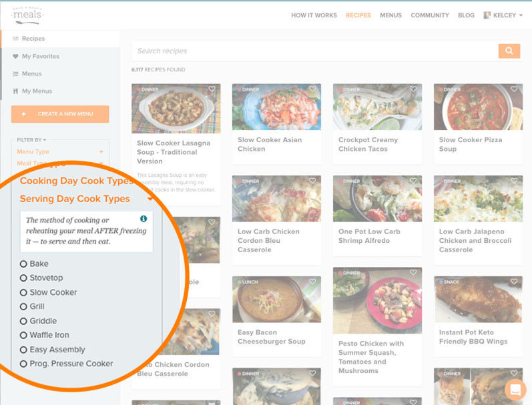Favorite the Slow Cooker Pizza Soup heart
The image size is (532, 405).
pos(514,89)
